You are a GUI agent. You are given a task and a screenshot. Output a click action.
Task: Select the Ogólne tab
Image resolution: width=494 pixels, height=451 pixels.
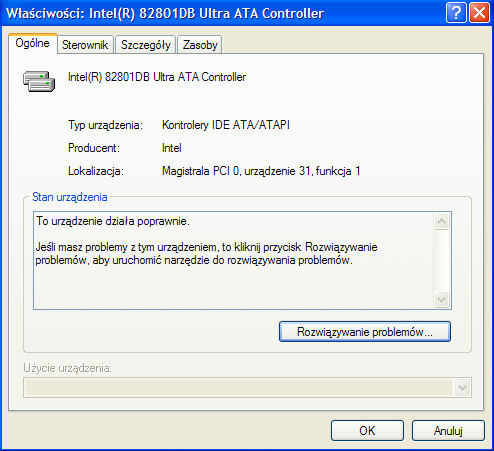point(33,43)
